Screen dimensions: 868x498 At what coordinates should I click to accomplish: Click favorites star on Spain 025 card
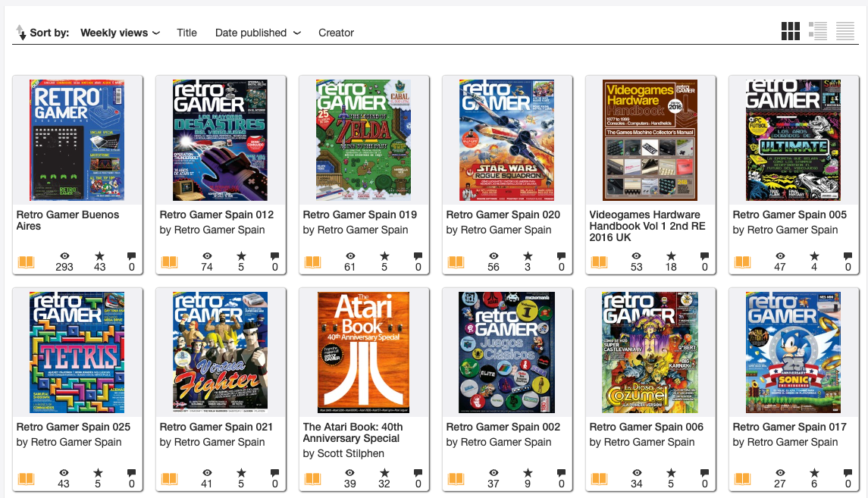(x=98, y=472)
